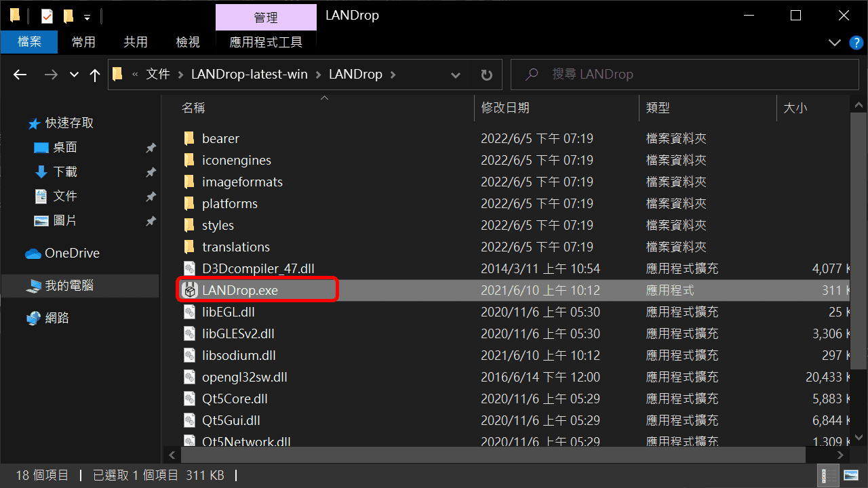
Task: Expand recent locations beside the back arrow
Action: click(x=73, y=75)
